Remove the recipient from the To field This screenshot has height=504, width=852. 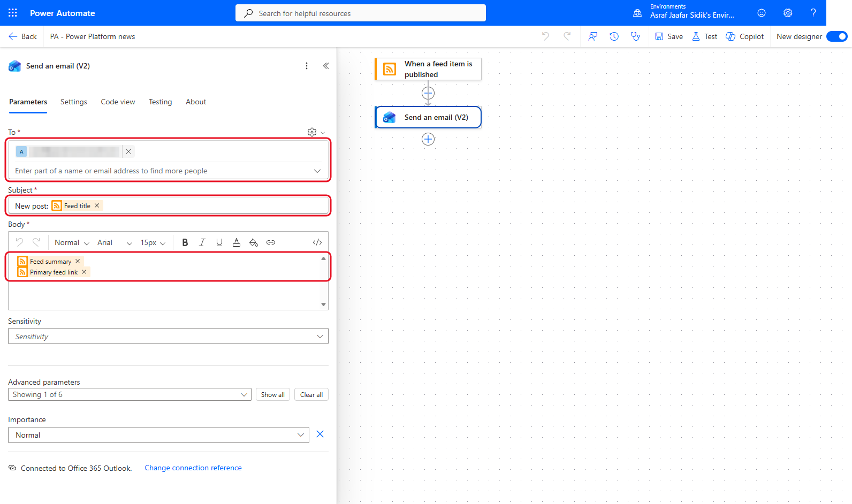(x=128, y=151)
